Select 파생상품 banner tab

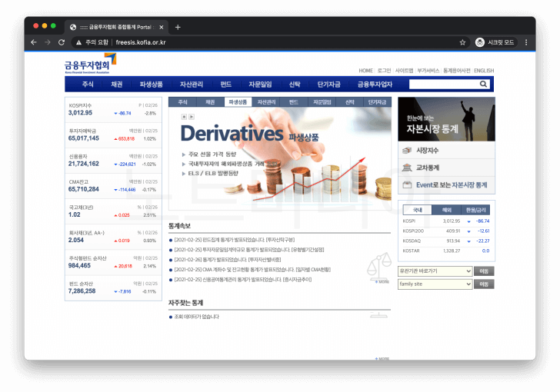(x=238, y=102)
